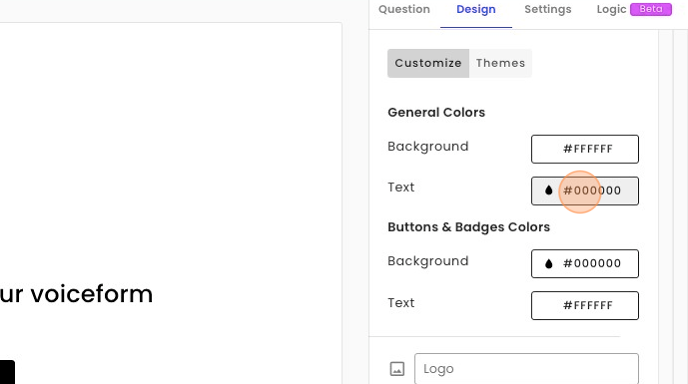Image resolution: width=688 pixels, height=384 pixels.
Task: Go to the Settings tab
Action: [x=548, y=9]
